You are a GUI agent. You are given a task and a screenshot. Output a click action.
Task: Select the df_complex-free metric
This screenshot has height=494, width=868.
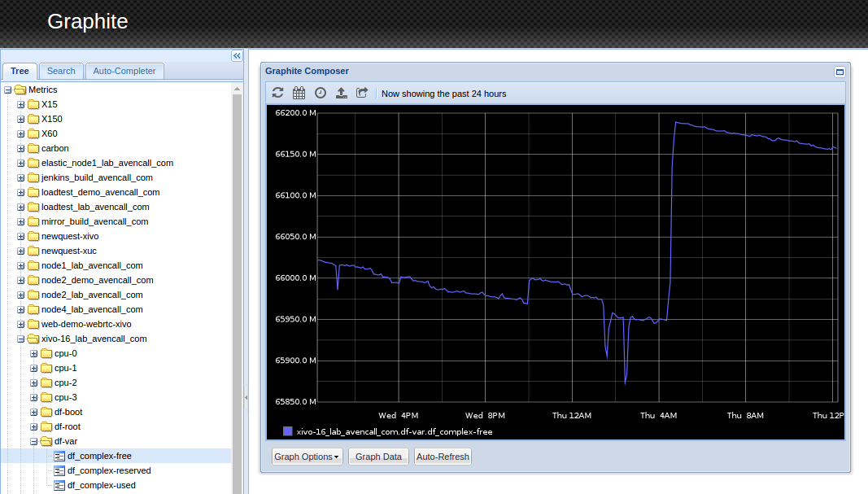coord(99,456)
